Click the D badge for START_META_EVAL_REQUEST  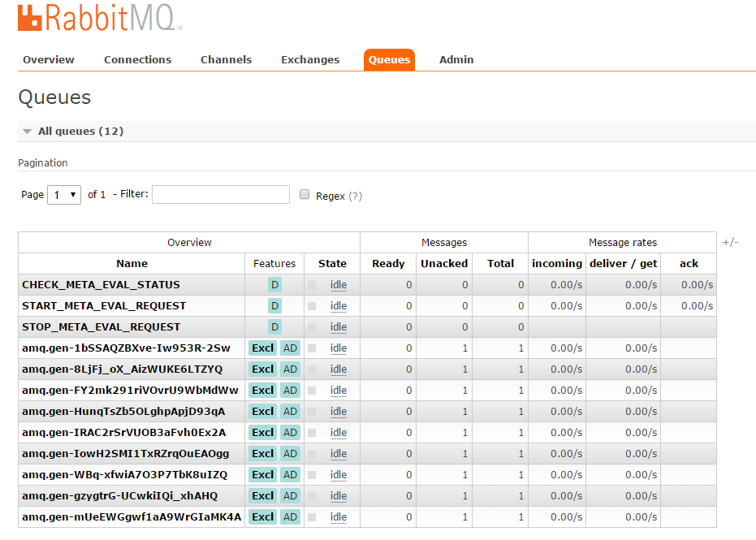pyautogui.click(x=274, y=306)
